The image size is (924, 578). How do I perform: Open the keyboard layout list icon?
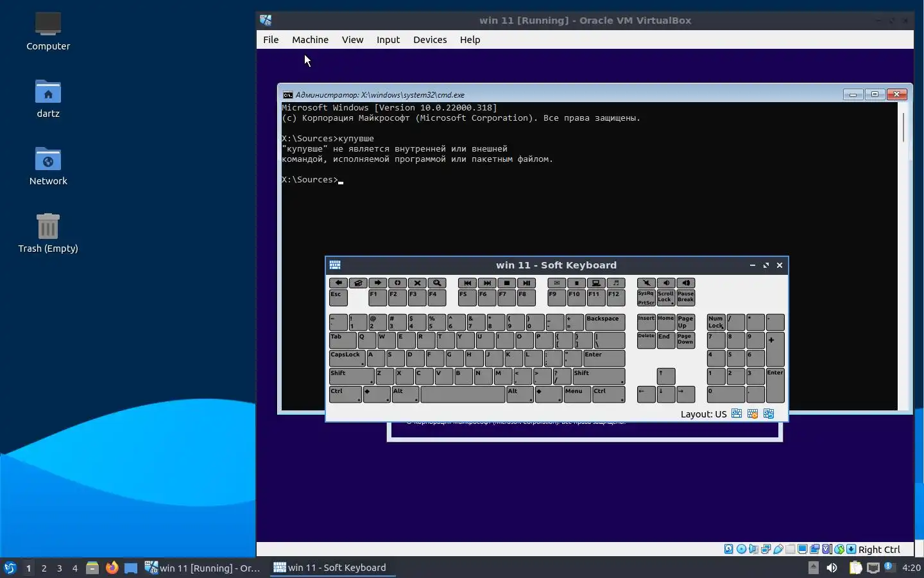coord(737,414)
